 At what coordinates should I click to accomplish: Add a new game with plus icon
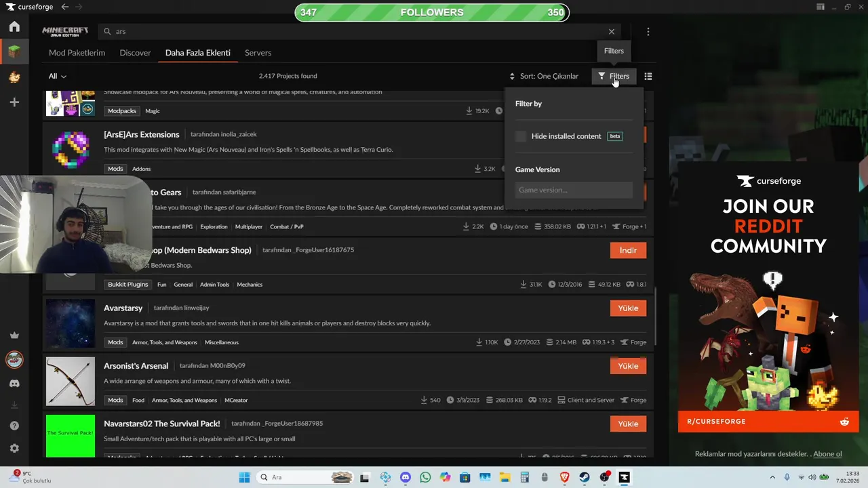pyautogui.click(x=14, y=102)
